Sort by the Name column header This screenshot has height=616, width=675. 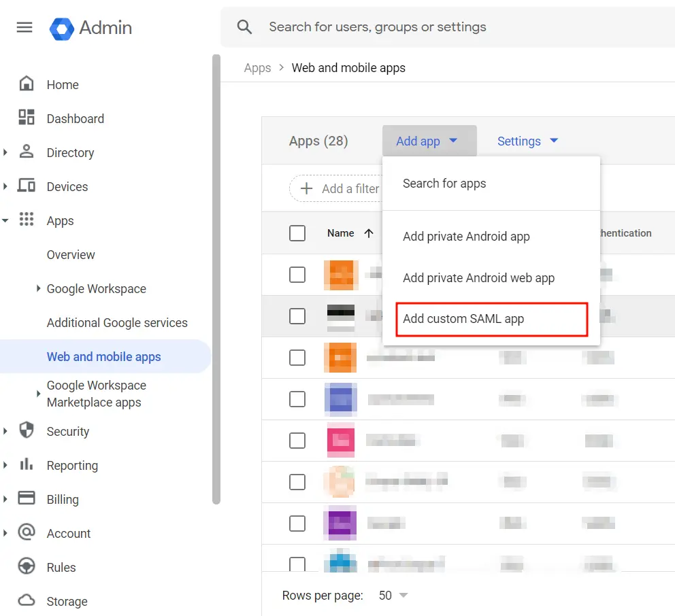(x=340, y=233)
